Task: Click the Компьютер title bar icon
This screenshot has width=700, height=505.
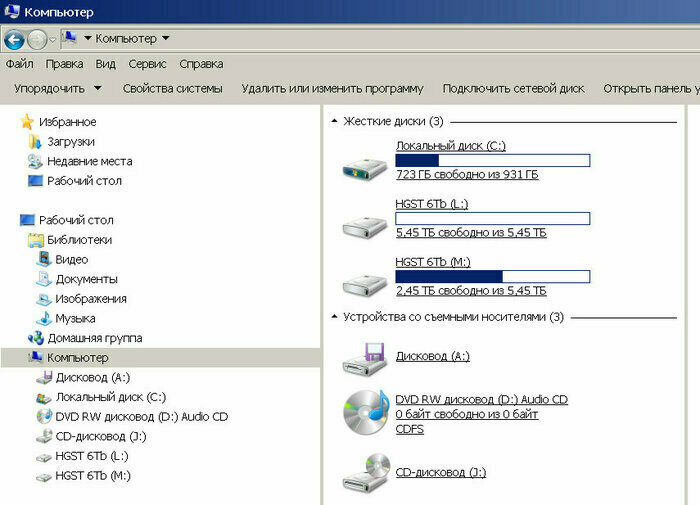Action: [x=11, y=11]
